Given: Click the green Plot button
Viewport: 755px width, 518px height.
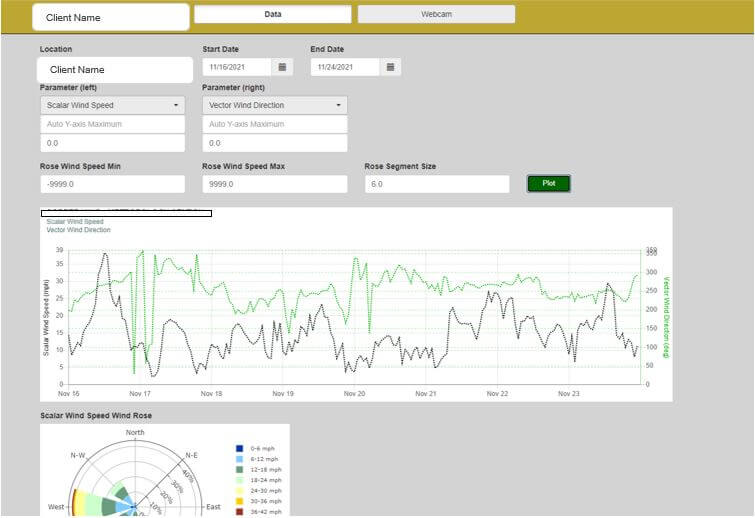Looking at the screenshot, I should click(x=549, y=183).
